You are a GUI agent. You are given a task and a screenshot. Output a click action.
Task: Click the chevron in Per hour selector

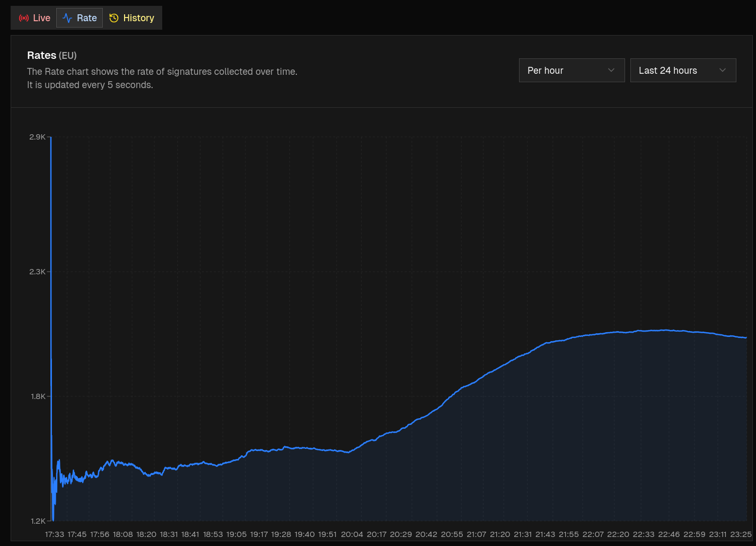[611, 71]
